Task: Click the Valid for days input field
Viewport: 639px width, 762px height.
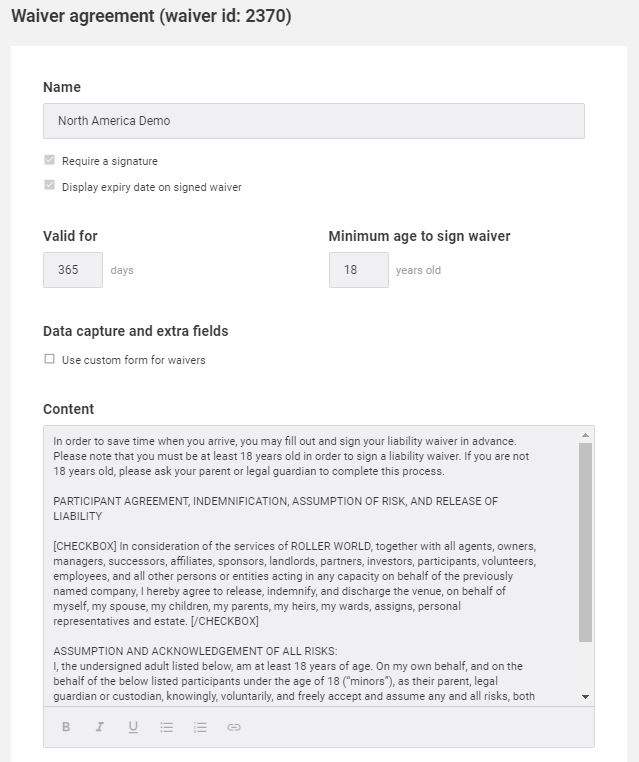Action: [x=73, y=270]
